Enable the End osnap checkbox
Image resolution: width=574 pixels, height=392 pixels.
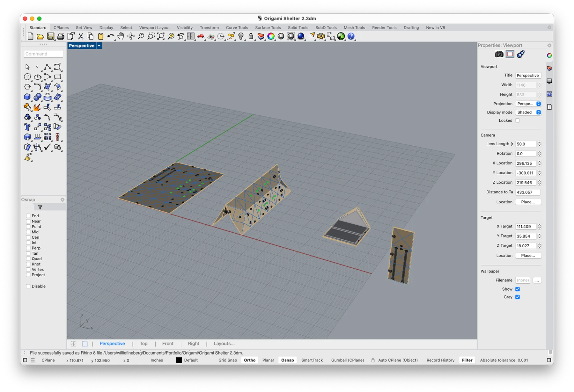pos(28,216)
